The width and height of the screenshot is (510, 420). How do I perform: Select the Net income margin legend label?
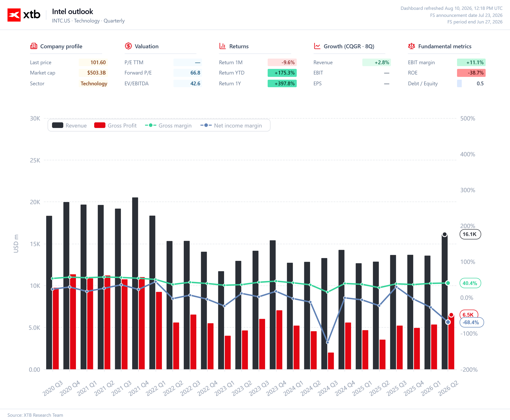238,126
